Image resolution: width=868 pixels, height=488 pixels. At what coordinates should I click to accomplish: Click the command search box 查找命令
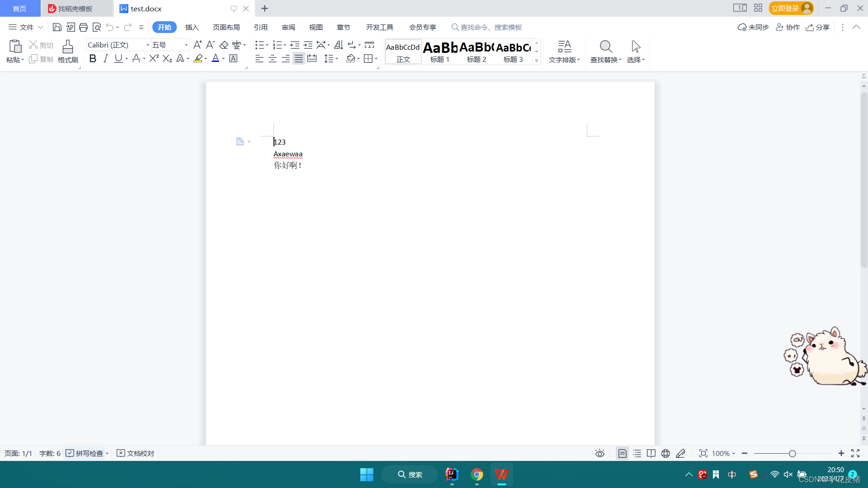point(491,28)
